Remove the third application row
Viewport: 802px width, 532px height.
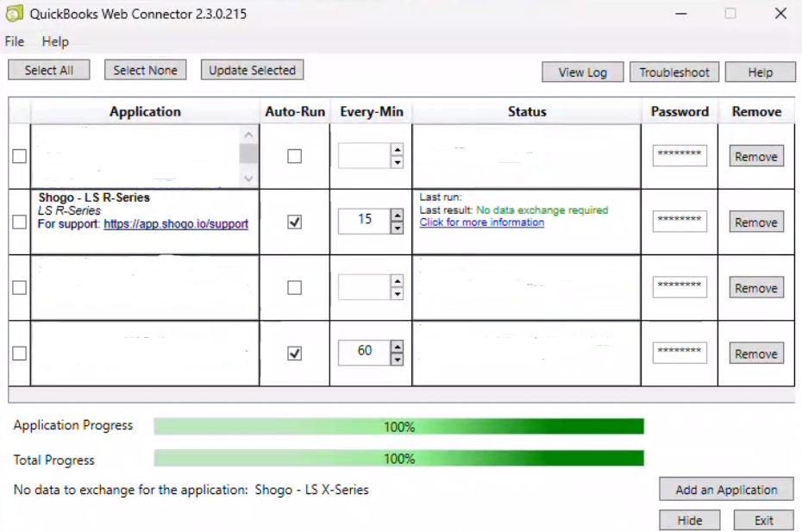click(756, 288)
